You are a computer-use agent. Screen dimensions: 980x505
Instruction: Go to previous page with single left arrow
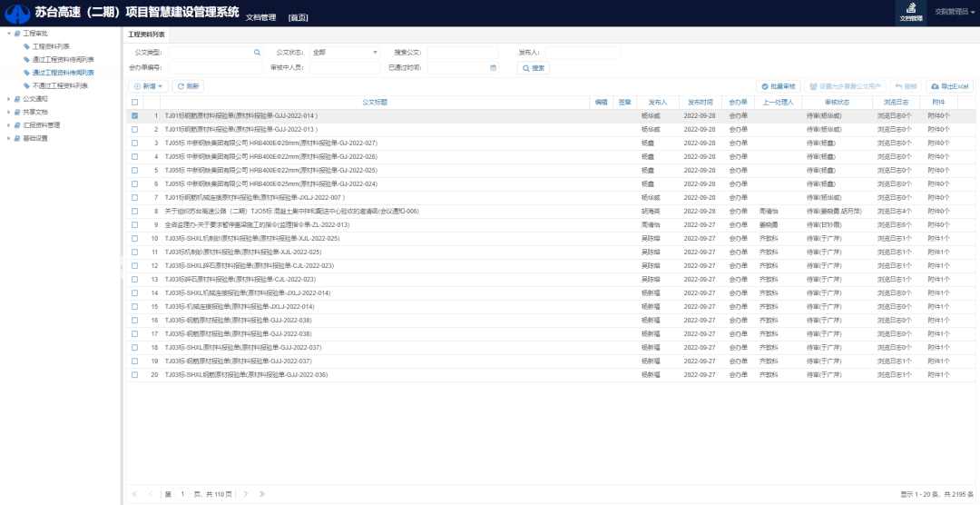[x=151, y=494]
